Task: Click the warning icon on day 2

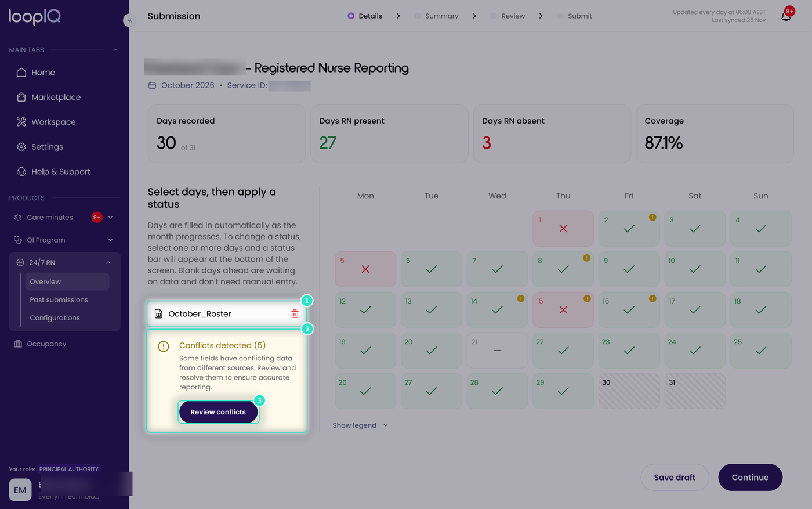Action: [652, 217]
